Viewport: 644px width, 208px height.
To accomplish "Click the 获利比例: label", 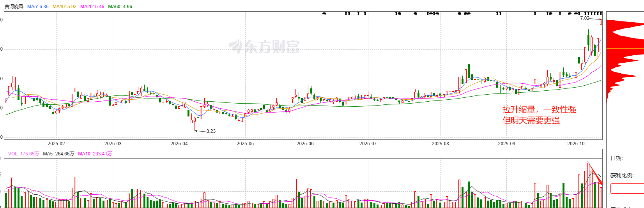I will click(x=622, y=175).
